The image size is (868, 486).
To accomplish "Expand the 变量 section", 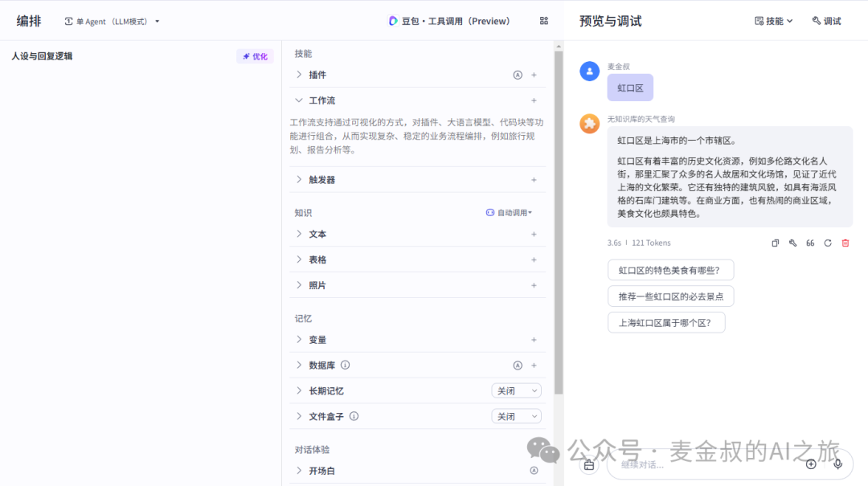I will coord(299,340).
